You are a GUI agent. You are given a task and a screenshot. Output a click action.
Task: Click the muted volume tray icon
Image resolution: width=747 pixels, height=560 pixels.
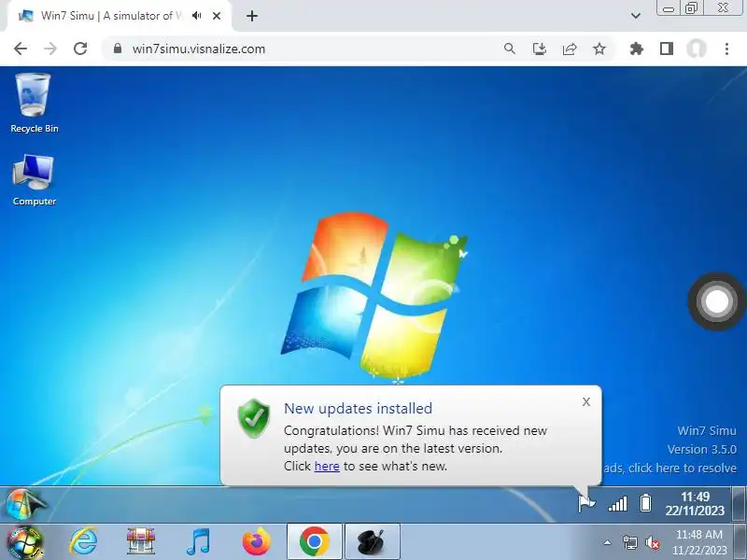pos(652,542)
